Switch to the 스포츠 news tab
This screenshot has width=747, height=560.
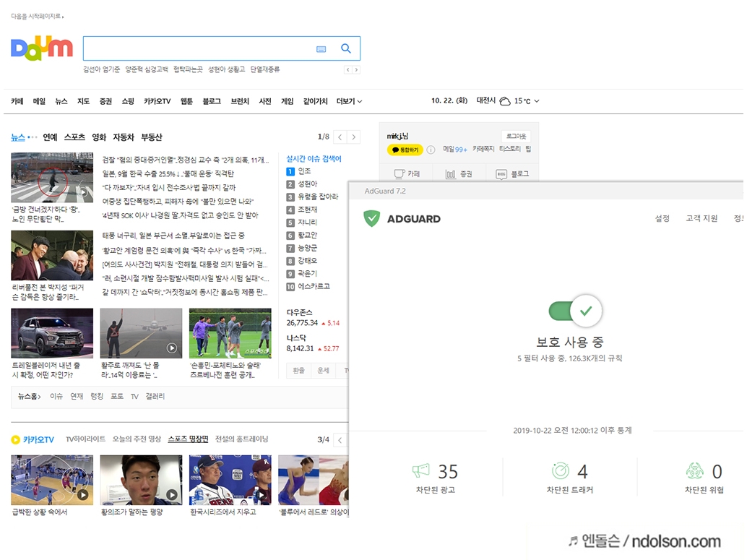[74, 137]
